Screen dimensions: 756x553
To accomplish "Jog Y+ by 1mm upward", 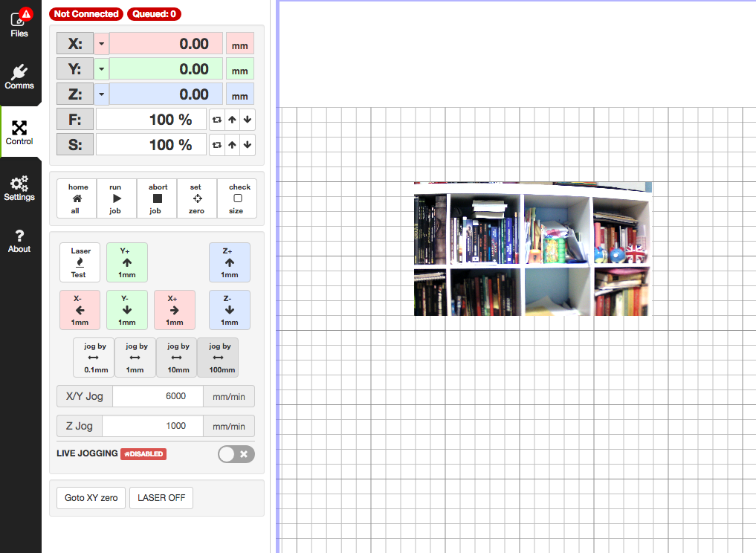I will click(x=126, y=262).
